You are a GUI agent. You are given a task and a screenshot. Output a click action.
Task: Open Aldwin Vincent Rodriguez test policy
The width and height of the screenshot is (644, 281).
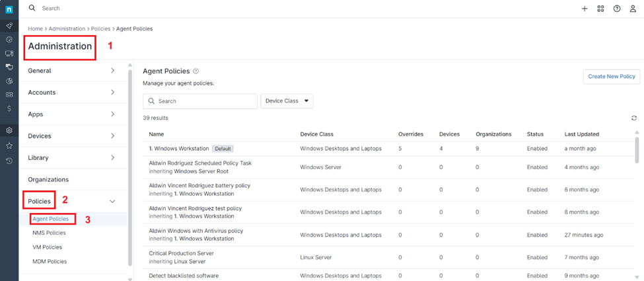click(195, 208)
